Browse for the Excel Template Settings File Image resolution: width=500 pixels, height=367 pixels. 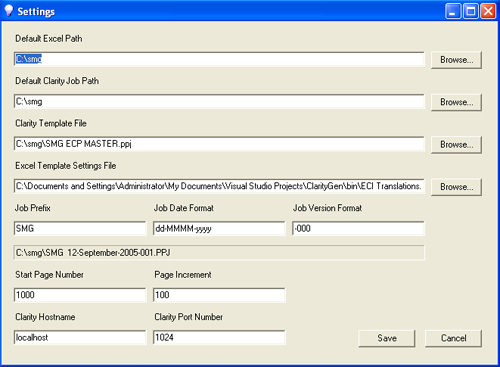(x=456, y=187)
